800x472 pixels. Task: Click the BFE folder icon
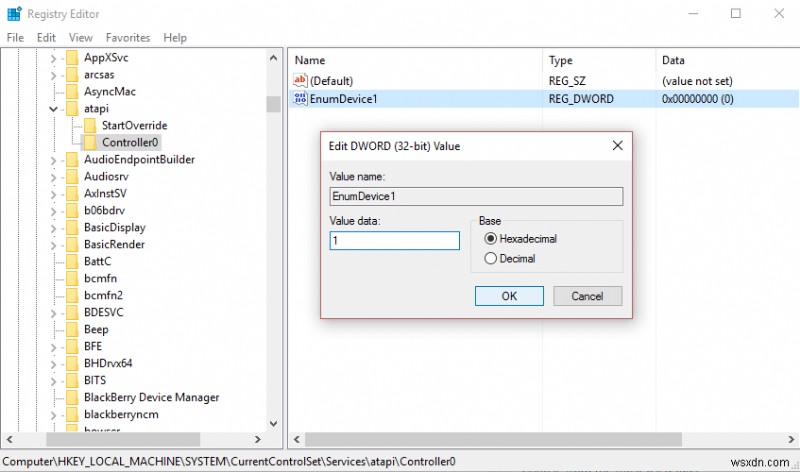pyautogui.click(x=72, y=346)
